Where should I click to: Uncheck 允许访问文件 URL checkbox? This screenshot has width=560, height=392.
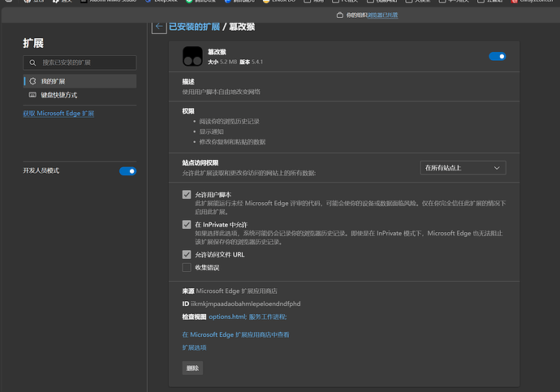(x=187, y=255)
